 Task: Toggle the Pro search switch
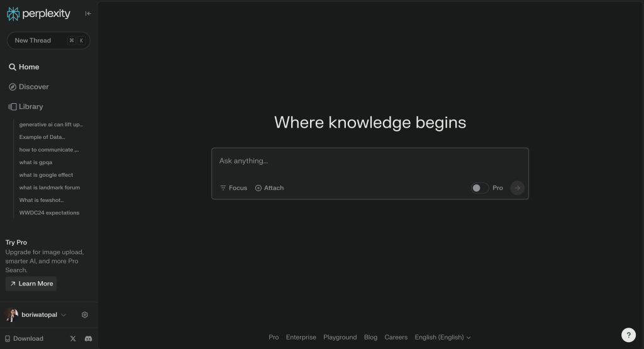point(479,188)
